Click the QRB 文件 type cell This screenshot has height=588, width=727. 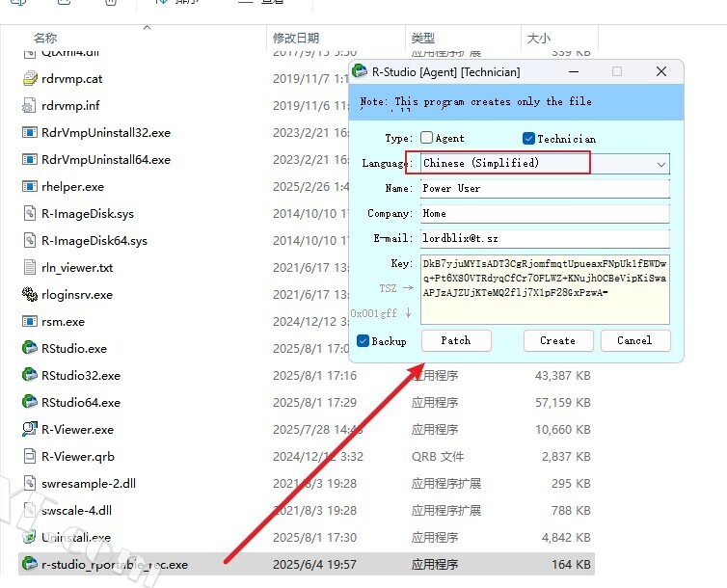pyautogui.click(x=437, y=456)
